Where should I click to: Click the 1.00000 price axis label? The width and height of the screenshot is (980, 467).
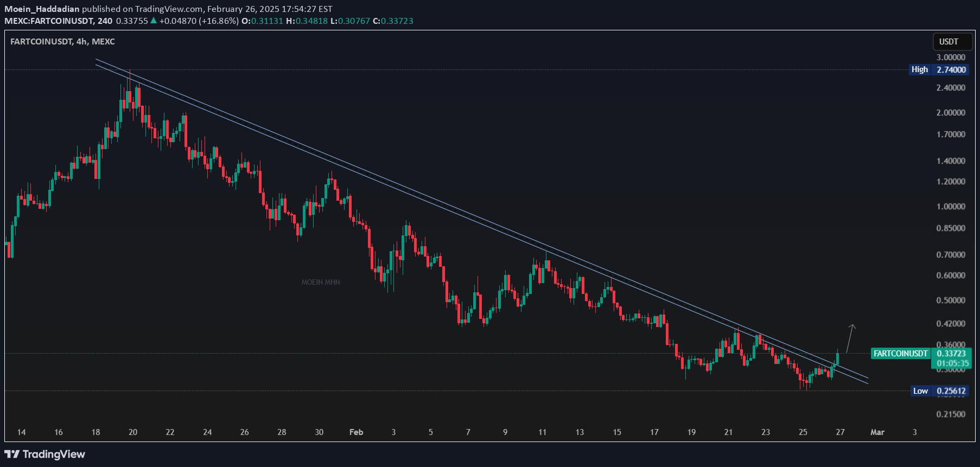pyautogui.click(x=951, y=206)
